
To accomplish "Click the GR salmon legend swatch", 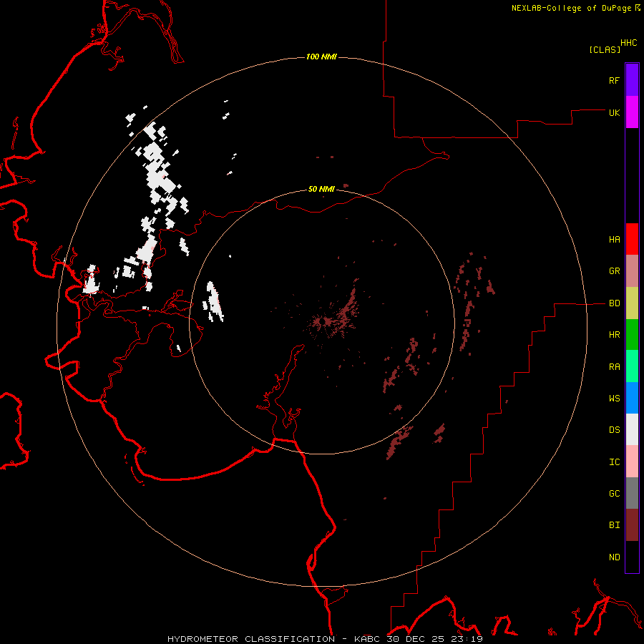I will (632, 271).
